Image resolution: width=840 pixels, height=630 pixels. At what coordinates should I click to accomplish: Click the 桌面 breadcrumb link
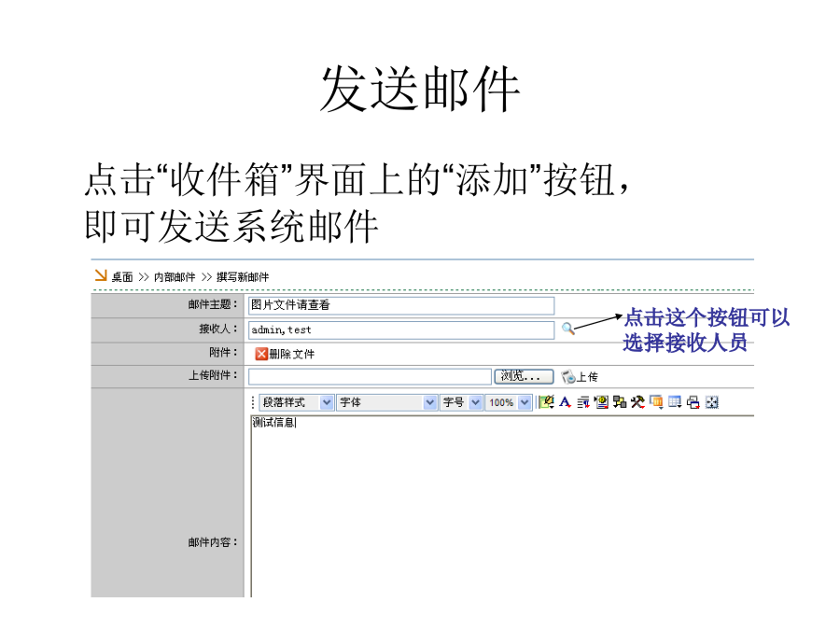pos(122,277)
